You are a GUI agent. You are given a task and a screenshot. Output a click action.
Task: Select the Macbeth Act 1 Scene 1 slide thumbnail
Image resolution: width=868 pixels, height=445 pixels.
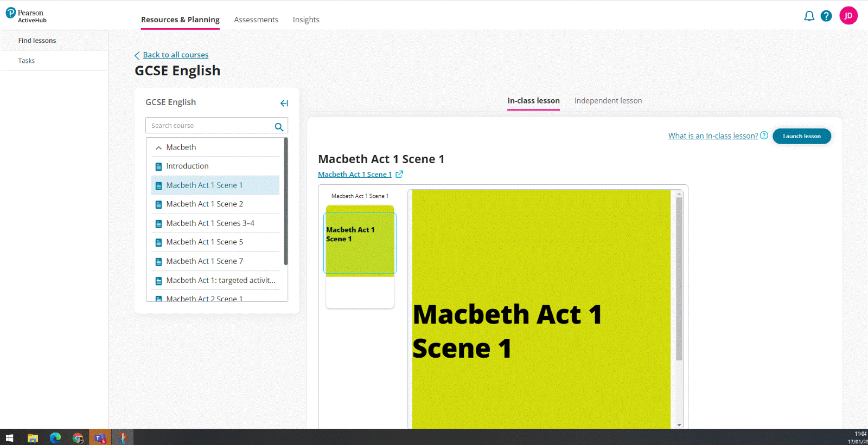[360, 242]
